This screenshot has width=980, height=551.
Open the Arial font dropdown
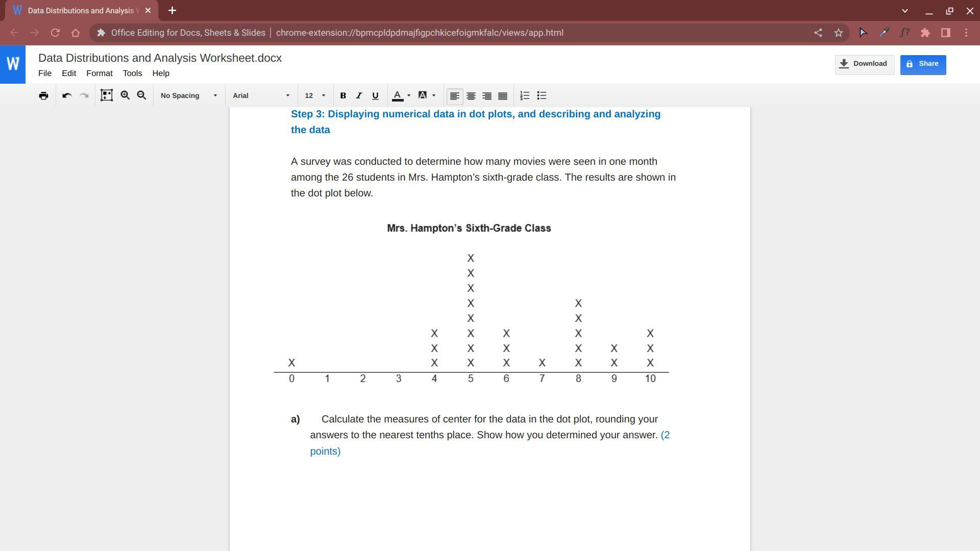(x=261, y=96)
